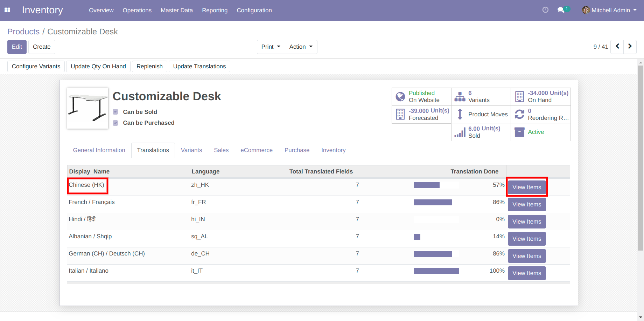
Task: Click the Product Moves arrows icon
Action: [x=460, y=114]
